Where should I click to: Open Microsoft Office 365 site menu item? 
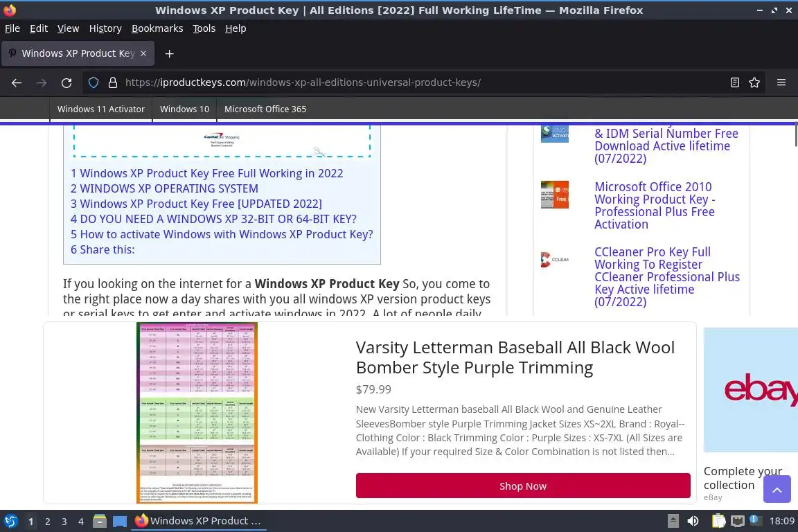[265, 109]
